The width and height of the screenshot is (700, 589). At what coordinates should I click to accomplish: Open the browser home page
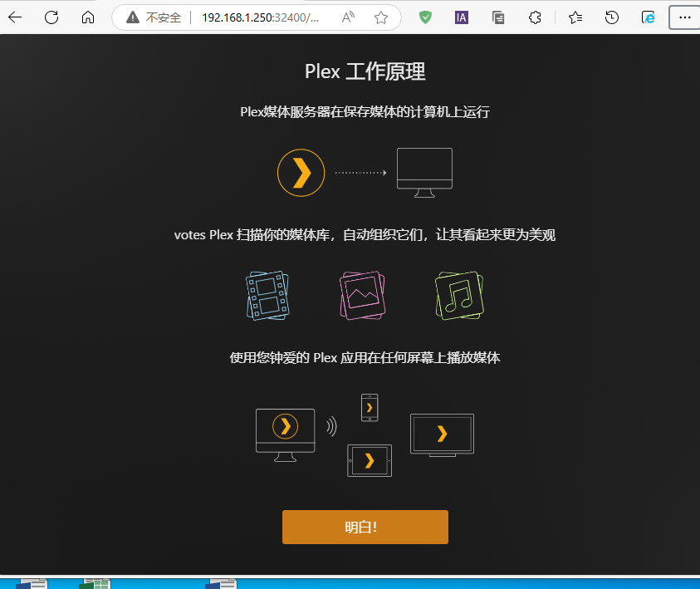point(88,17)
